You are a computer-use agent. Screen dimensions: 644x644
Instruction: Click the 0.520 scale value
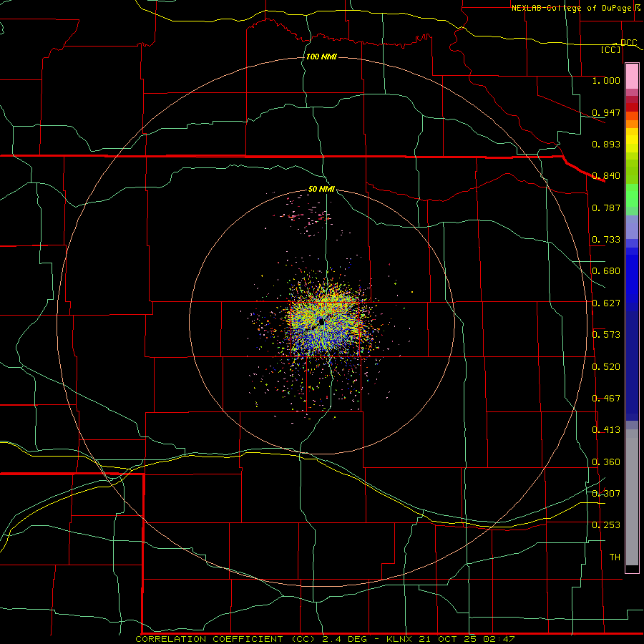coord(606,367)
